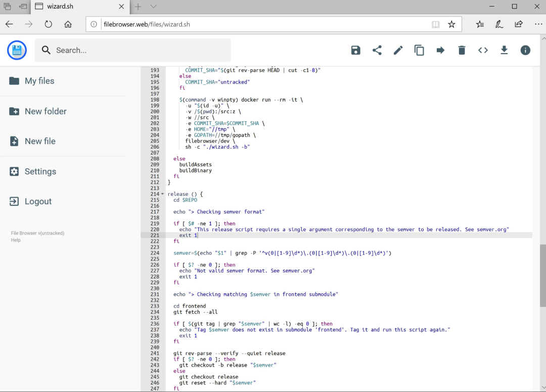Open the tabs set aside icon
The height and width of the screenshot is (392, 546).
point(7,6)
